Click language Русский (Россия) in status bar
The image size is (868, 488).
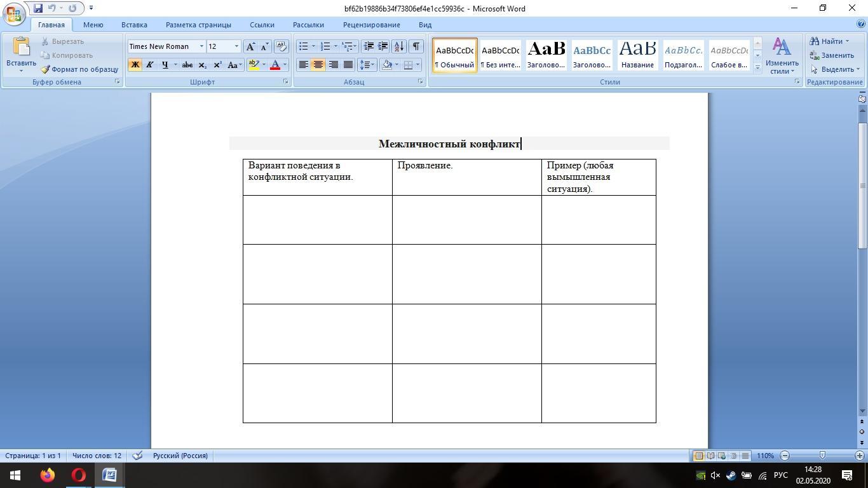click(x=180, y=456)
